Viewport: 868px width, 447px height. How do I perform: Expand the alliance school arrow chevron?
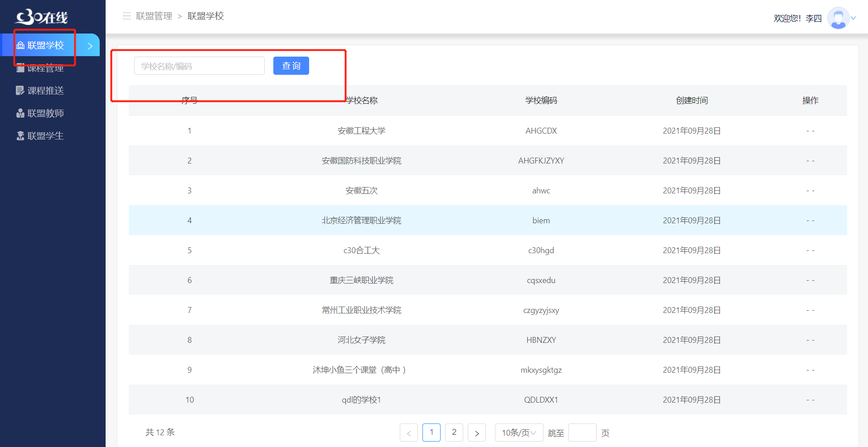pos(90,46)
